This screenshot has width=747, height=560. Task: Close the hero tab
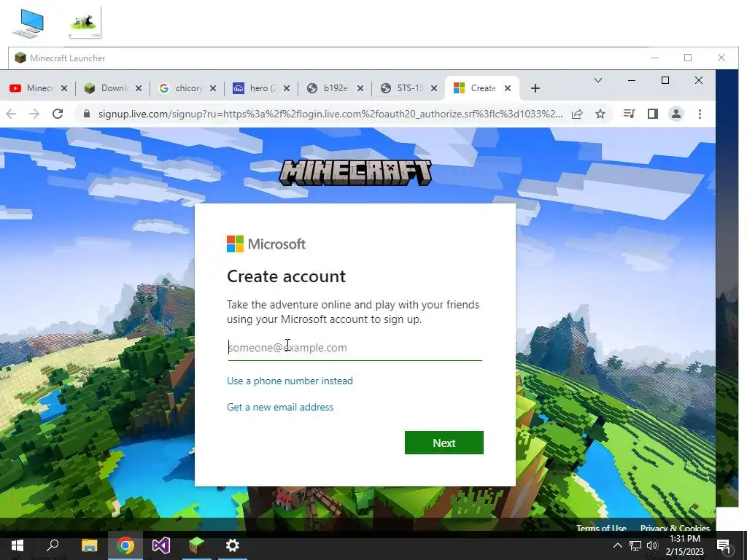click(x=286, y=88)
